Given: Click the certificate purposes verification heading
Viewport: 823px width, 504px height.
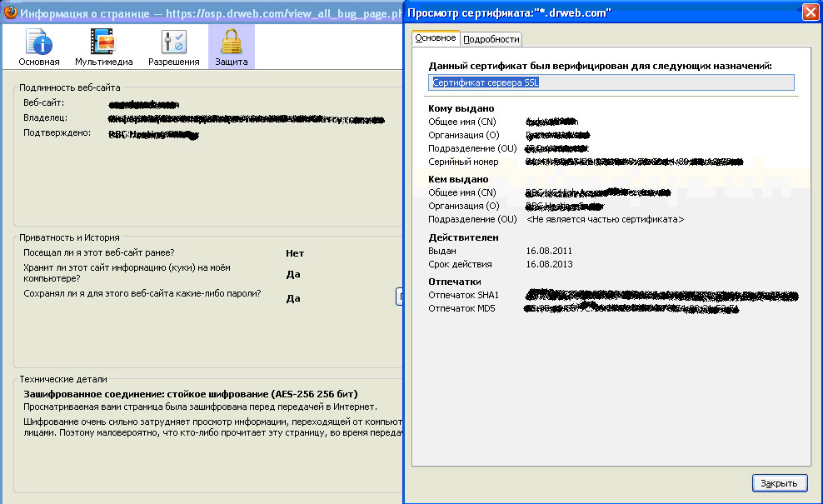Looking at the screenshot, I should pos(600,66).
